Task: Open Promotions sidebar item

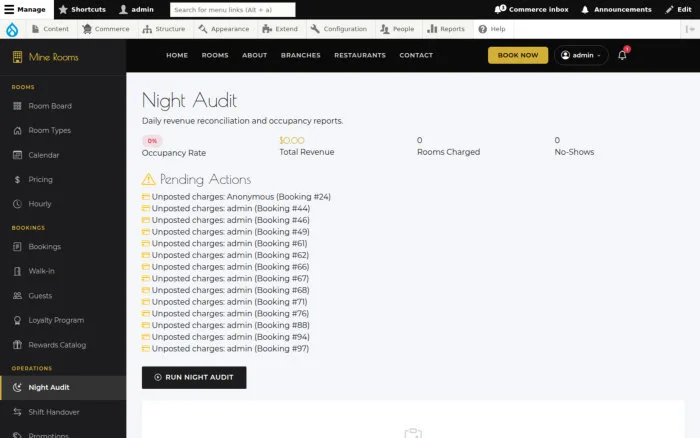Action: [x=48, y=435]
